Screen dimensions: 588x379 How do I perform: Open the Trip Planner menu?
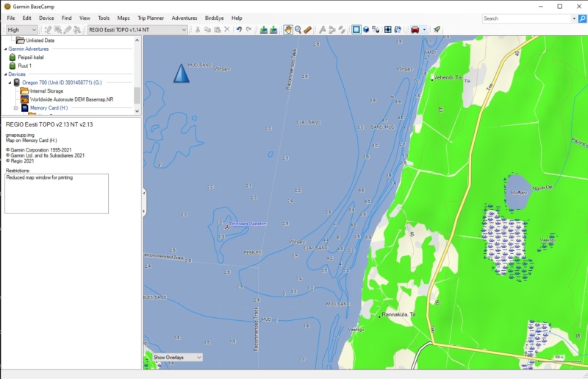tap(151, 18)
